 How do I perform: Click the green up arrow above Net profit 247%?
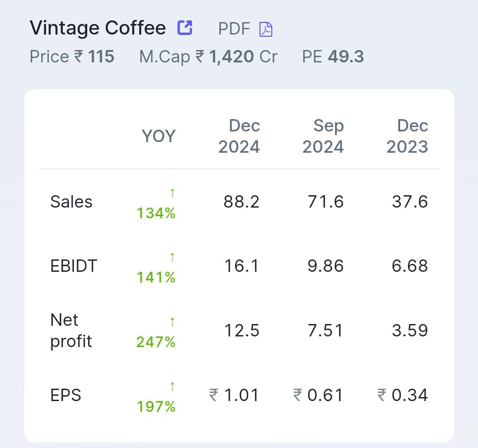171,321
